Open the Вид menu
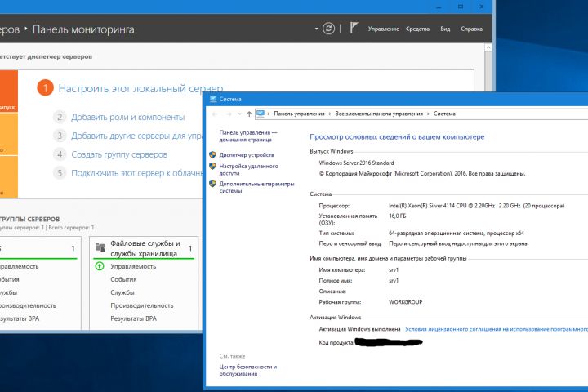 pyautogui.click(x=445, y=29)
